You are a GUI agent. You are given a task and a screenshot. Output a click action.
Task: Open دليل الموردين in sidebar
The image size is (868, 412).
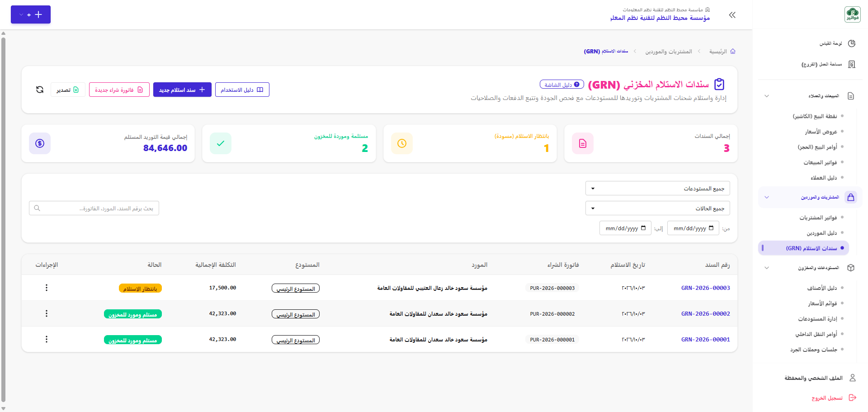(822, 233)
